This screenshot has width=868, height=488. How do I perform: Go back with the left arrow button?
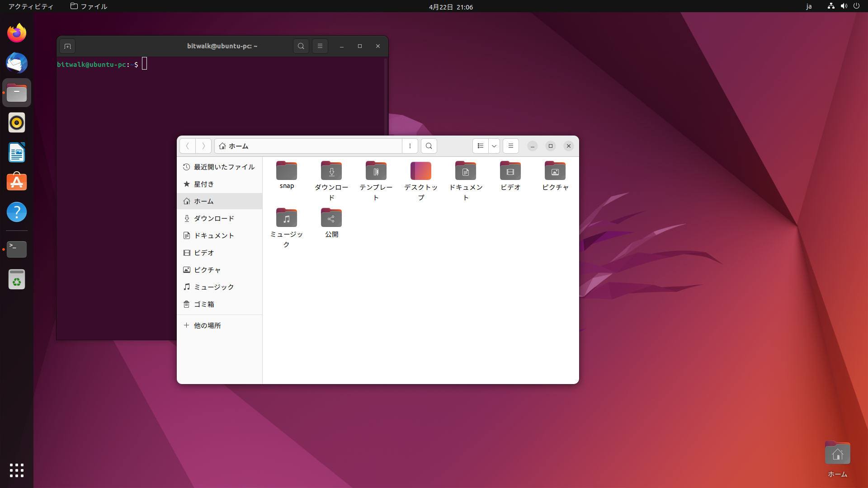point(188,146)
